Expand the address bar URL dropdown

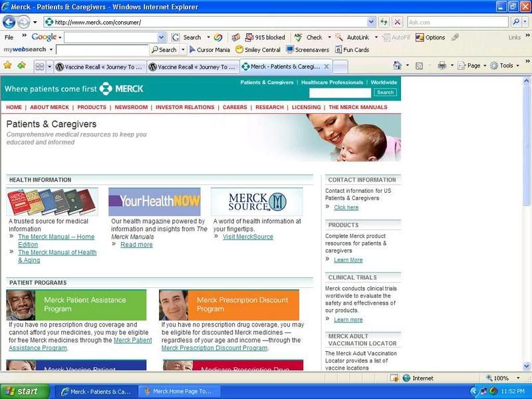pyautogui.click(x=371, y=23)
